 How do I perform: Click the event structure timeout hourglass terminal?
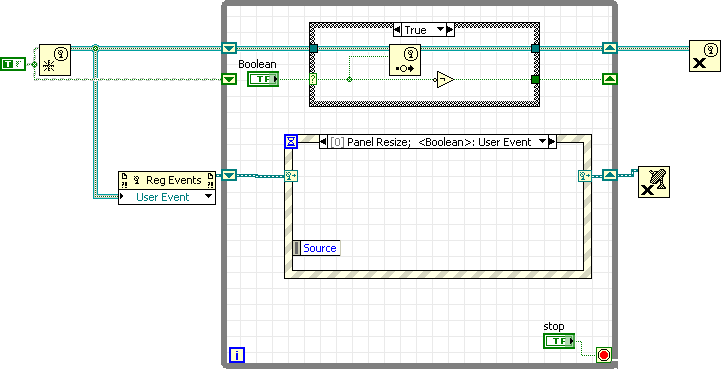tap(291, 142)
